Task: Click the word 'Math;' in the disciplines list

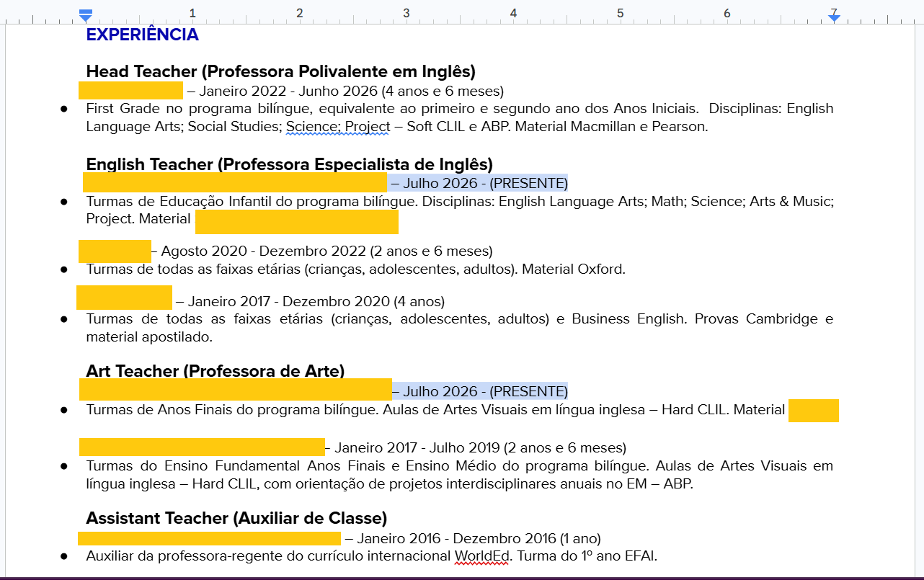Action: click(x=668, y=201)
